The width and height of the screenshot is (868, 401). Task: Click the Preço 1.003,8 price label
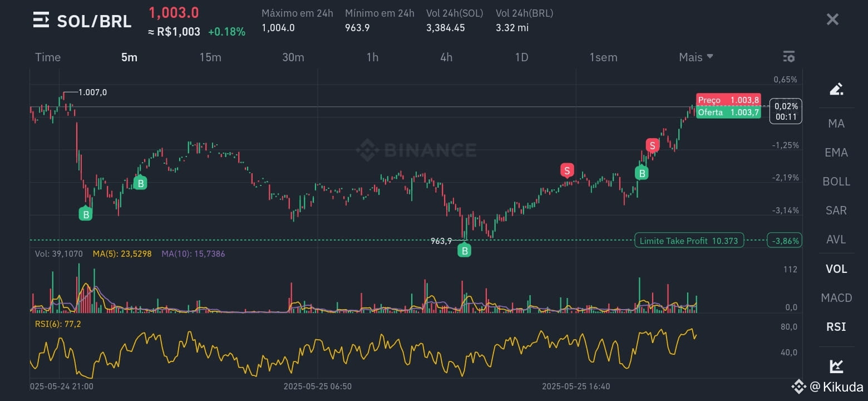(728, 100)
